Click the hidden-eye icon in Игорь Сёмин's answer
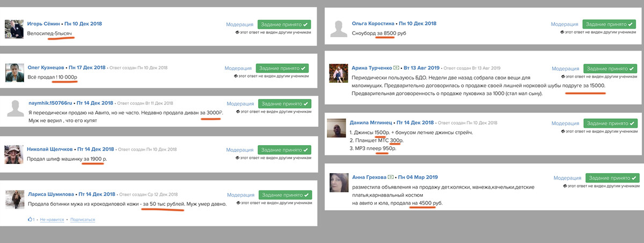 click(237, 33)
